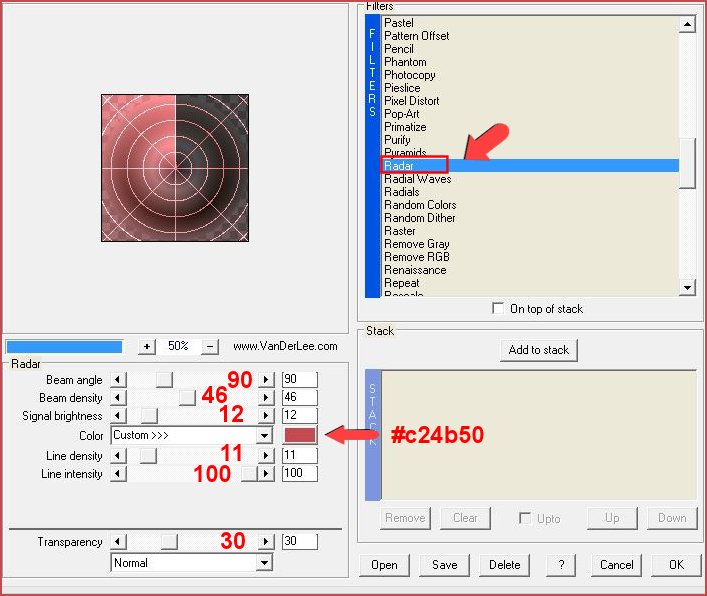The height and width of the screenshot is (596, 707).
Task: Select the Pop-Art filter
Action: click(402, 114)
